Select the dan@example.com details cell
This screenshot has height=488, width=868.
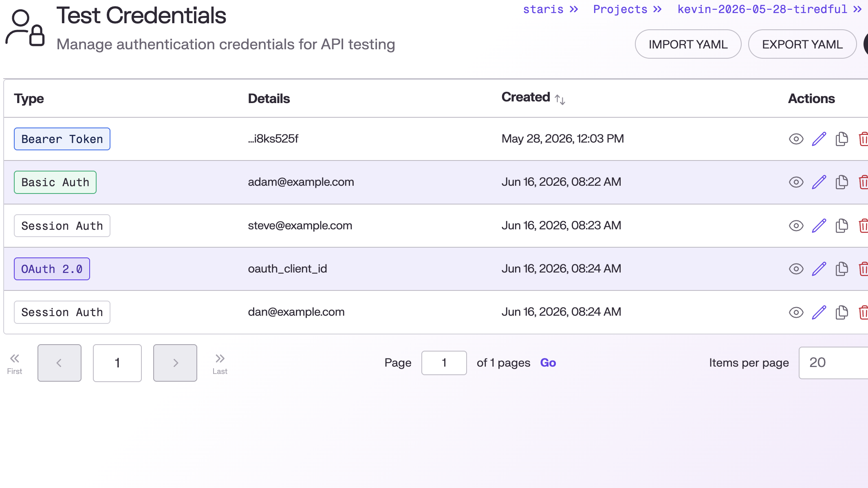pos(296,312)
